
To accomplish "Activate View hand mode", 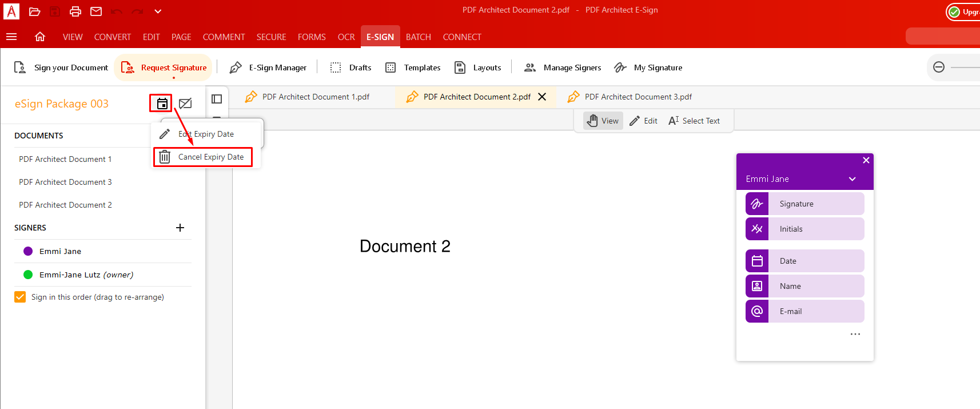I will (x=603, y=121).
